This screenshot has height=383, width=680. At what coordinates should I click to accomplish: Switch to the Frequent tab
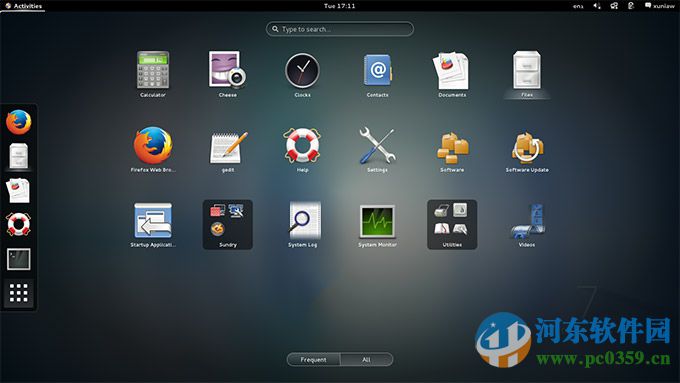tap(314, 360)
